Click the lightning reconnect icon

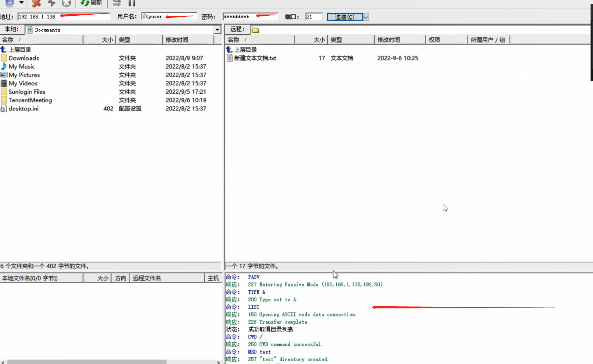[x=51, y=3]
